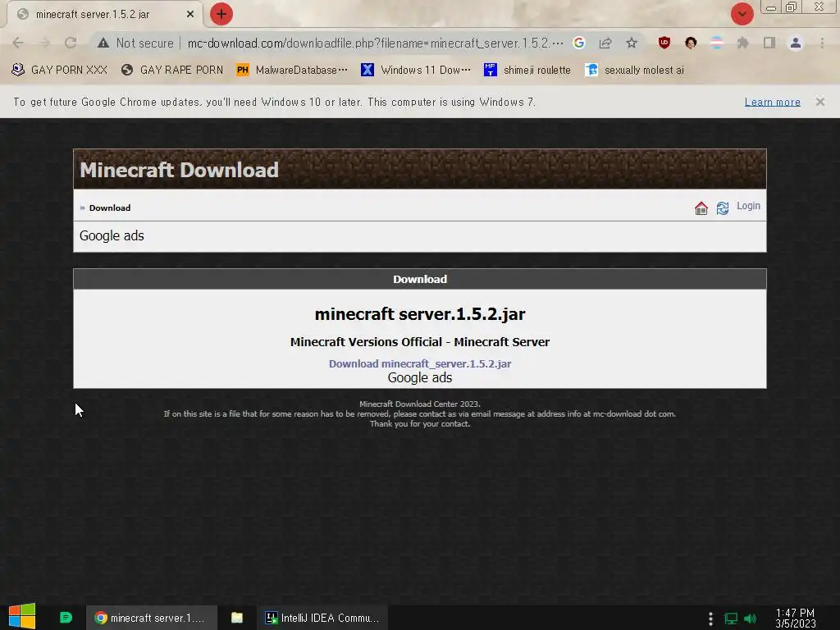This screenshot has width=840, height=630.
Task: Open the MalwareDatabase bookmark
Action: click(x=293, y=70)
